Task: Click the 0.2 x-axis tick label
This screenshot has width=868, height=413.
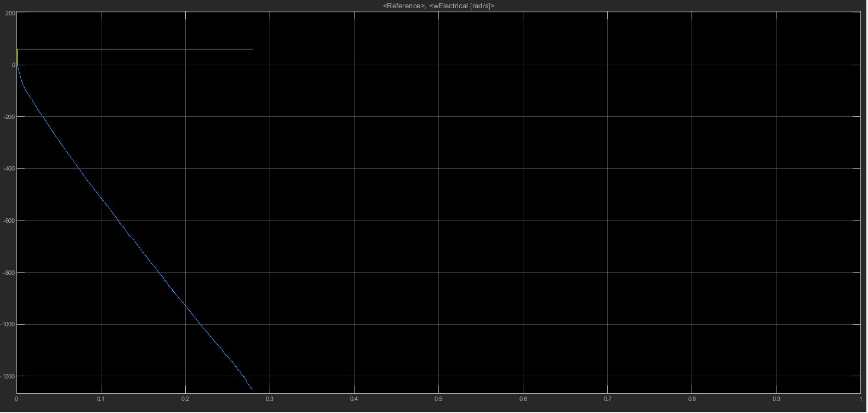Action: pos(185,399)
